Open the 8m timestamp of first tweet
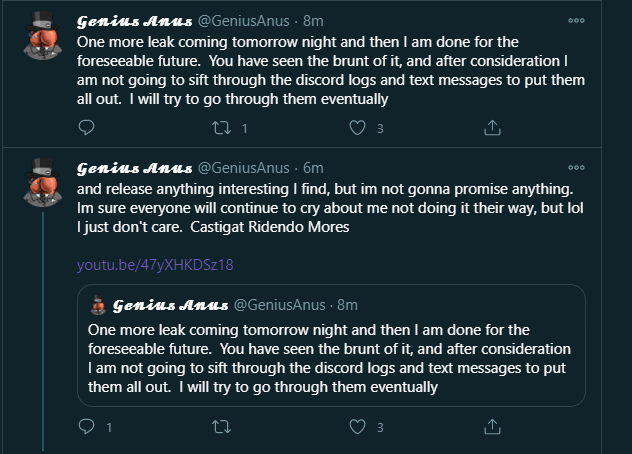Image resolution: width=632 pixels, height=454 pixels. pos(313,21)
